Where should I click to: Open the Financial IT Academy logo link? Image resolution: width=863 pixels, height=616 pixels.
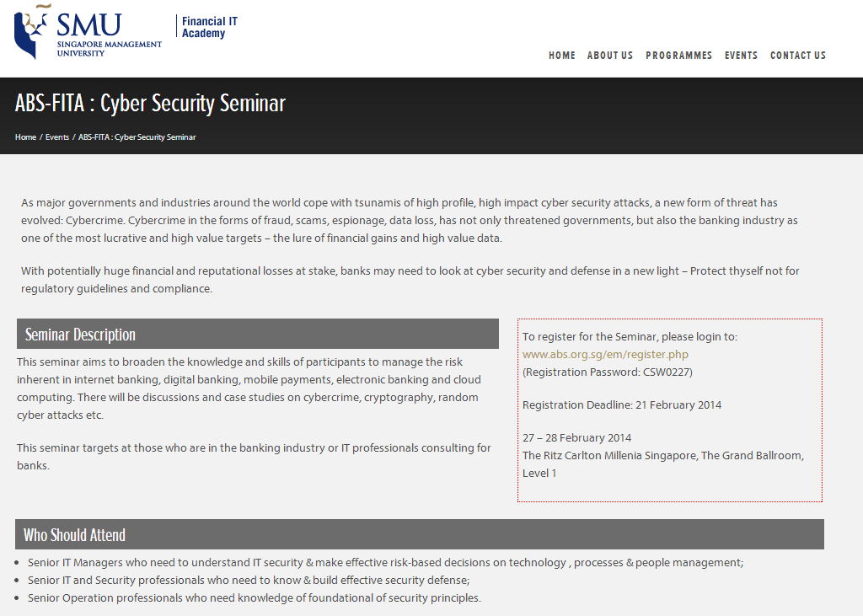tap(209, 27)
